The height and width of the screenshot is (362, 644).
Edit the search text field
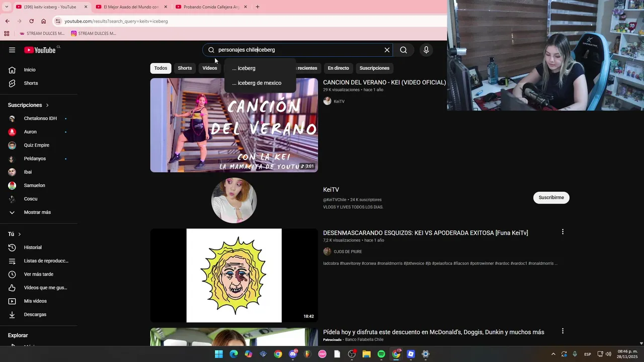pyautogui.click(x=299, y=50)
